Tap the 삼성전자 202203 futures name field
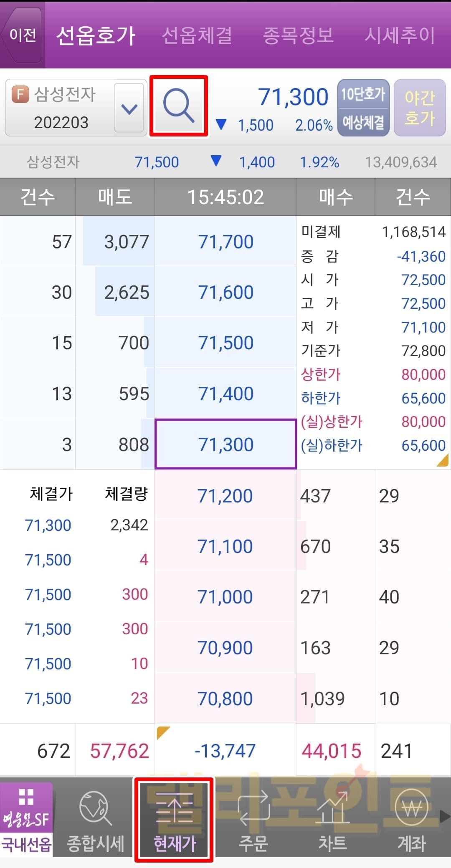This screenshot has width=451, height=868. tap(61, 108)
